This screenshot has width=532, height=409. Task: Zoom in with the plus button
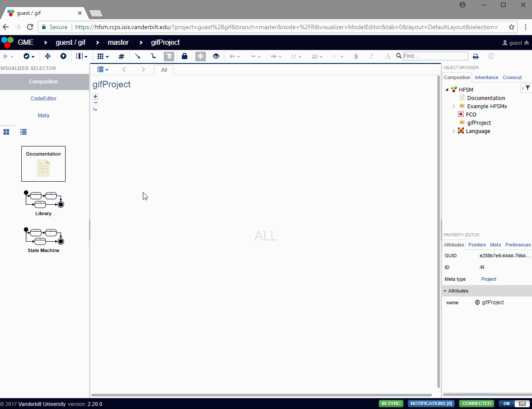pos(96,96)
